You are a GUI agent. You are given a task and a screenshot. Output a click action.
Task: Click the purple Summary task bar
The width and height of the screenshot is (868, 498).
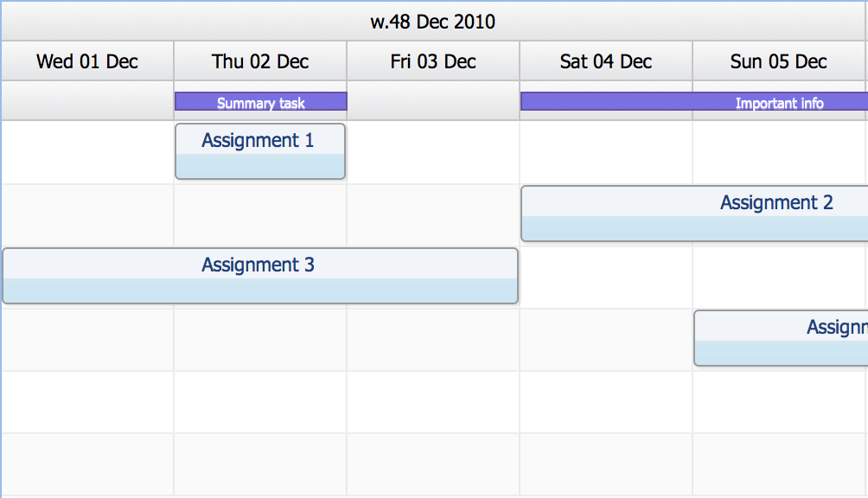(x=259, y=102)
